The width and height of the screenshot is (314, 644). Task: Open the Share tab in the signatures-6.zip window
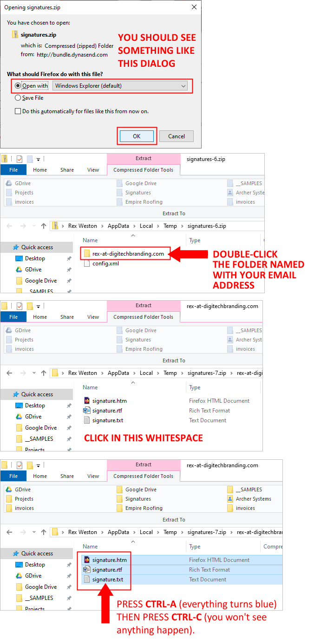click(x=67, y=170)
